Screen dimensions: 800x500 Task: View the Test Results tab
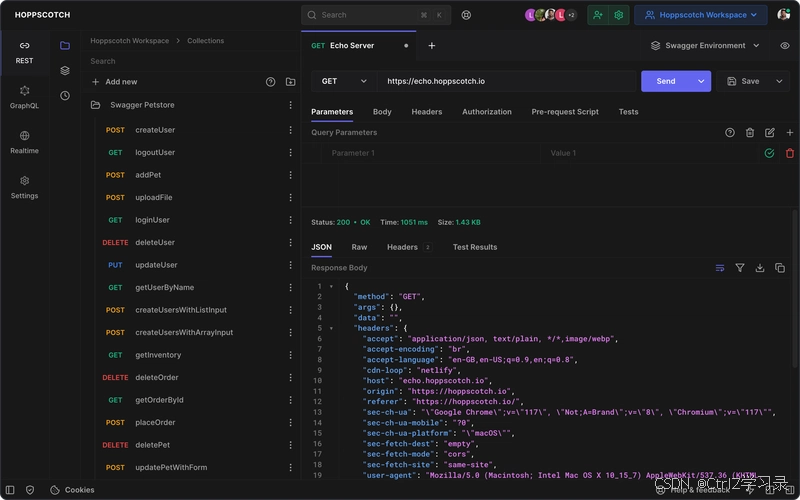click(x=474, y=247)
